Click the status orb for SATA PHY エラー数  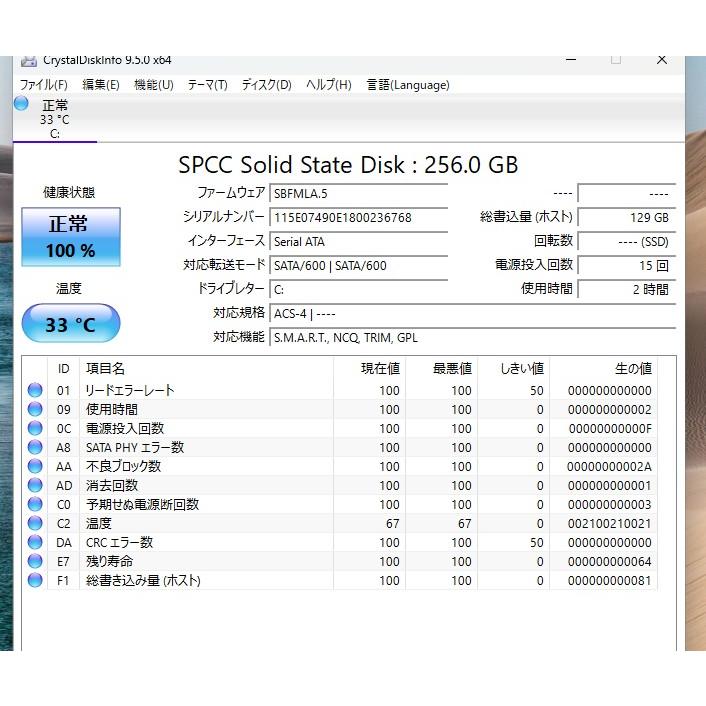point(35,447)
